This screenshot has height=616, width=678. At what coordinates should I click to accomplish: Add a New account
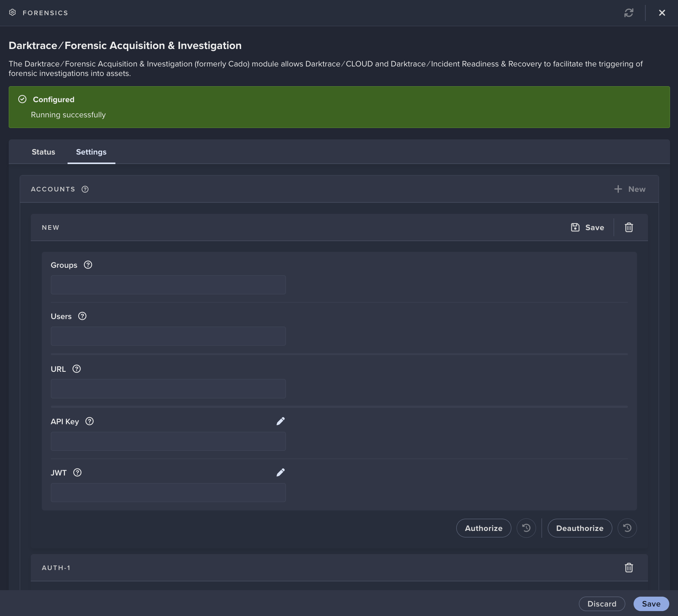point(630,189)
